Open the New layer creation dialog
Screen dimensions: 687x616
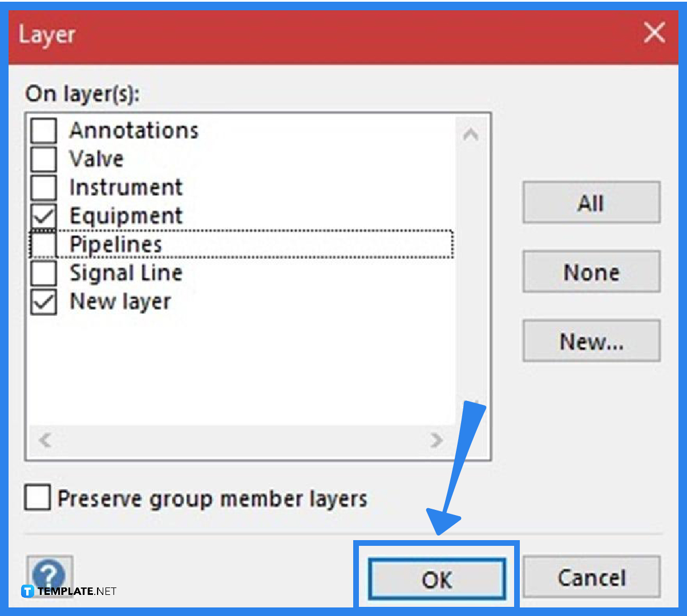tap(591, 341)
